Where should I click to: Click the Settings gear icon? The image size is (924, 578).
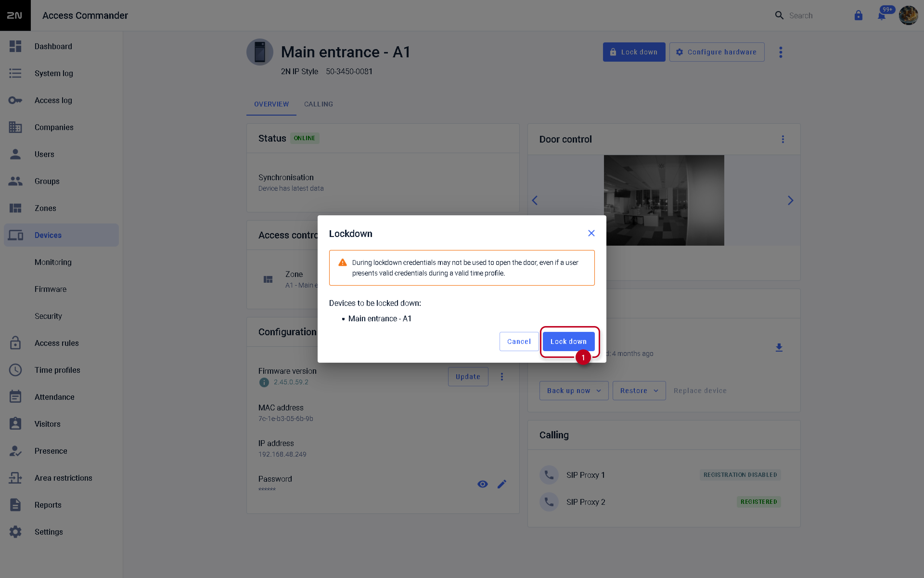coord(15,531)
